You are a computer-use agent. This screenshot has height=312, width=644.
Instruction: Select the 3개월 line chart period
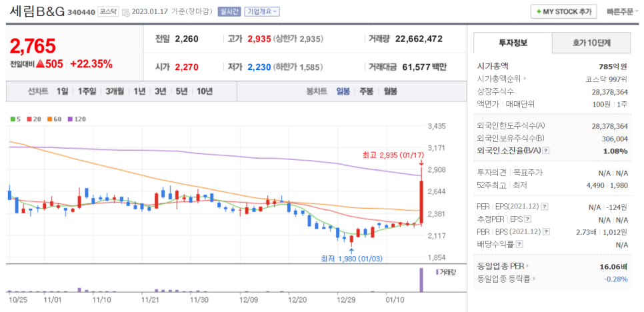click(115, 91)
